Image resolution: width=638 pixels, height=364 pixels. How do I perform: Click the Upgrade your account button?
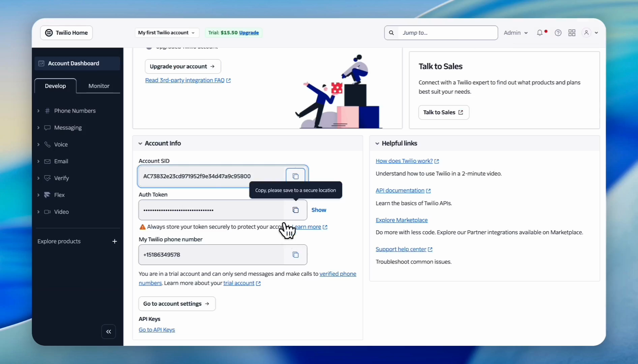point(182,66)
